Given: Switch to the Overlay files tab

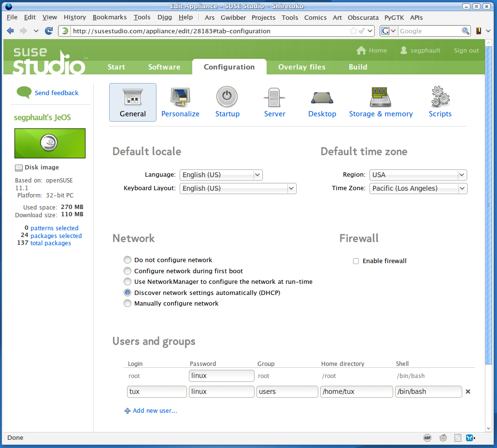Looking at the screenshot, I should (302, 67).
